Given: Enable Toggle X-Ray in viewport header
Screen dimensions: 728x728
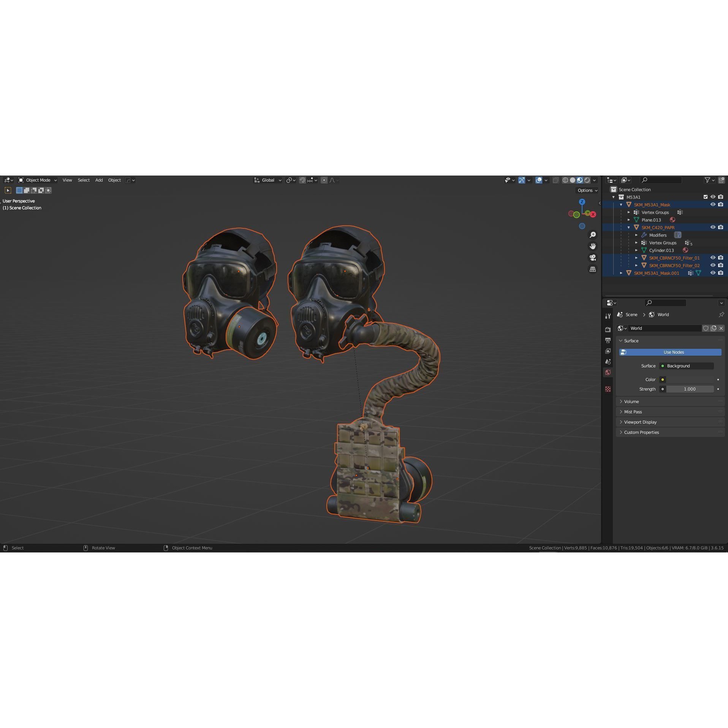Looking at the screenshot, I should 555,180.
